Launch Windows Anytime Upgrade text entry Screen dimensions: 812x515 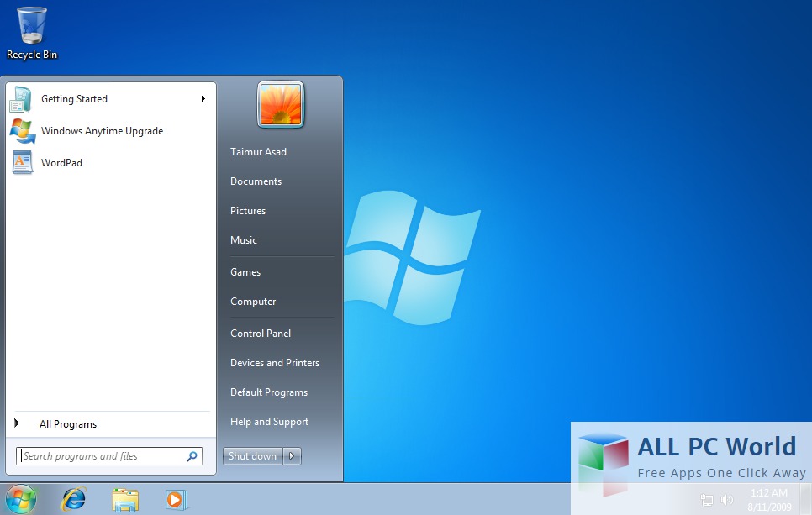[102, 131]
